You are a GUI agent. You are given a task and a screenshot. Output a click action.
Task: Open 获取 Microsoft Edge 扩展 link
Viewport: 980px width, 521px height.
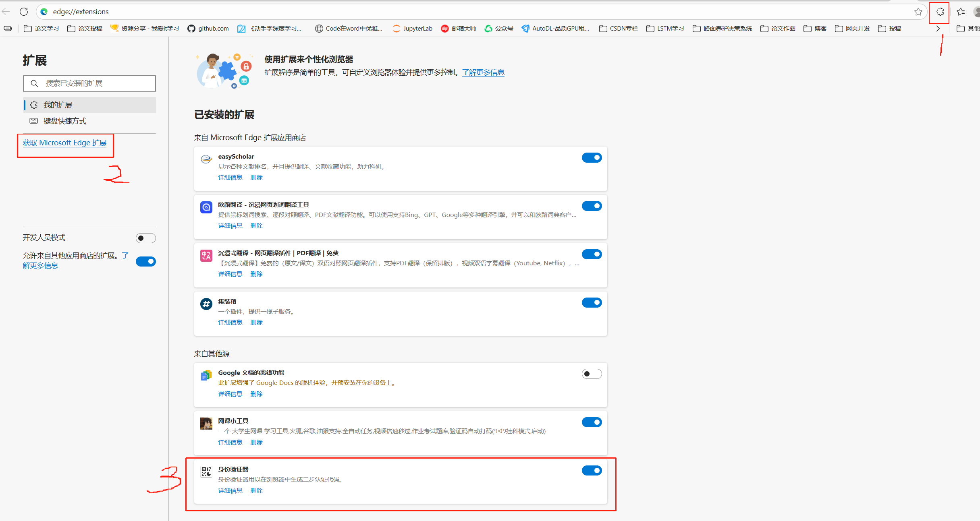[x=64, y=143]
